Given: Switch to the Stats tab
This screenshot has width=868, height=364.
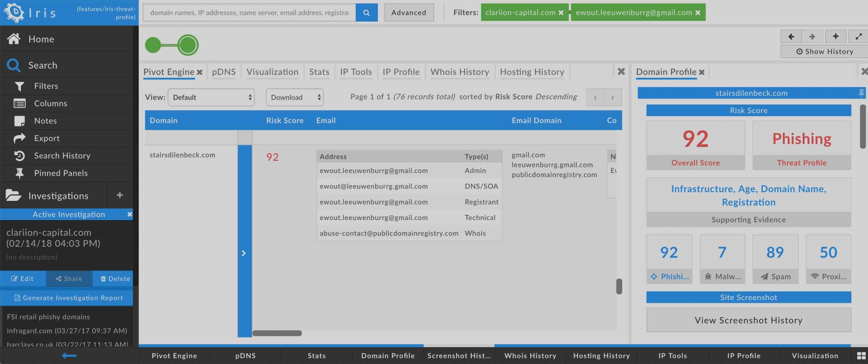Looking at the screenshot, I should [319, 72].
